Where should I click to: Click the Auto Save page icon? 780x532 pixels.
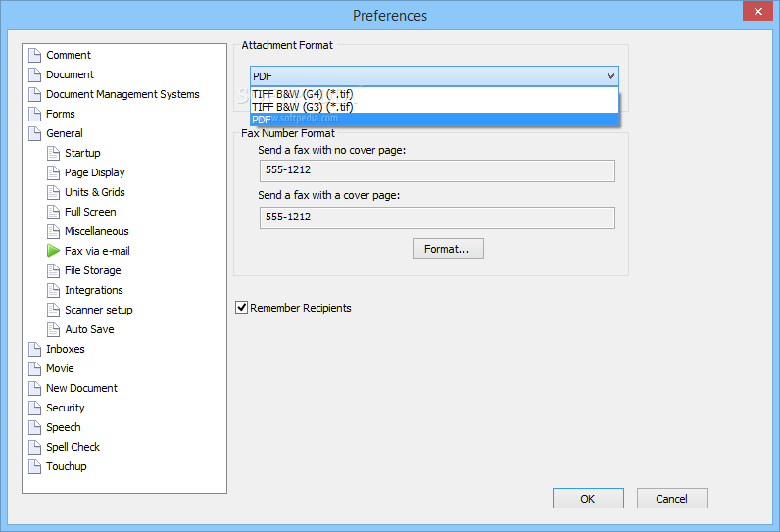click(x=53, y=329)
